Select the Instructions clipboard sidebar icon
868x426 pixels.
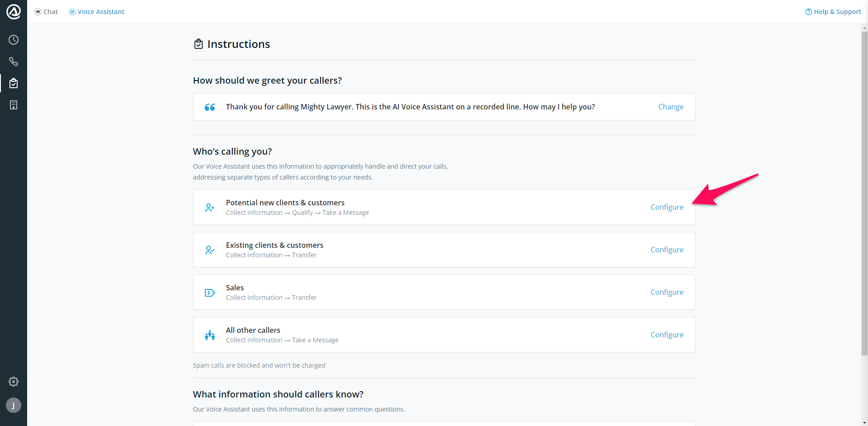click(14, 83)
